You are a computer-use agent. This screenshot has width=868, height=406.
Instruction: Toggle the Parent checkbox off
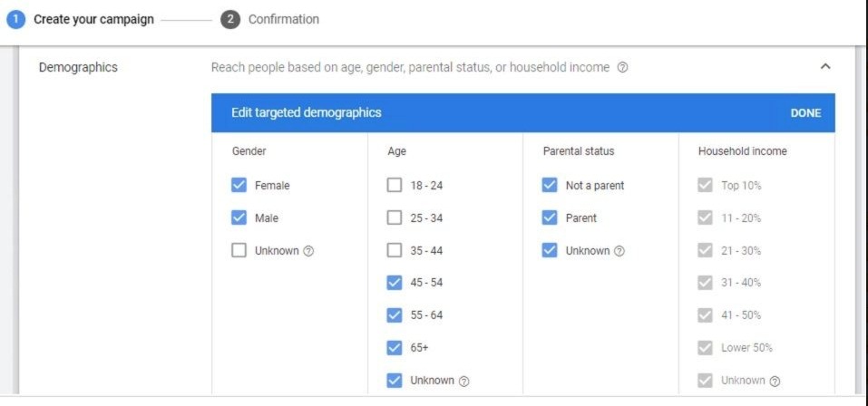tap(550, 218)
